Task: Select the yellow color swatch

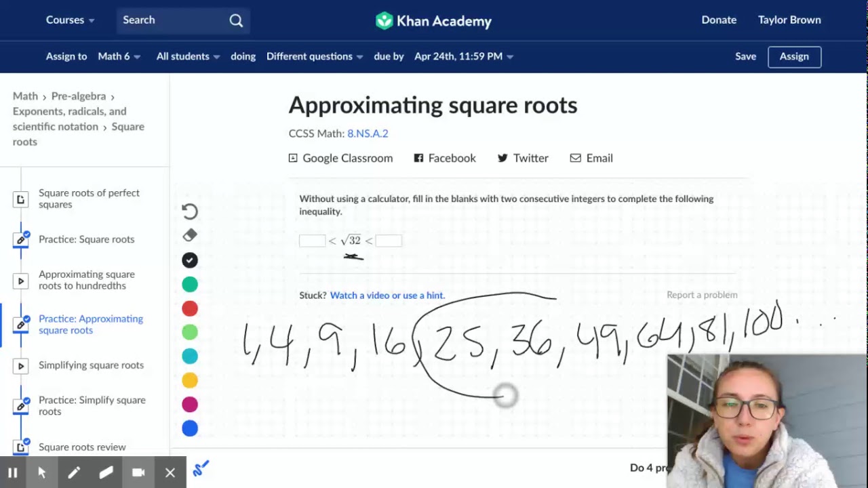Action: pyautogui.click(x=190, y=381)
